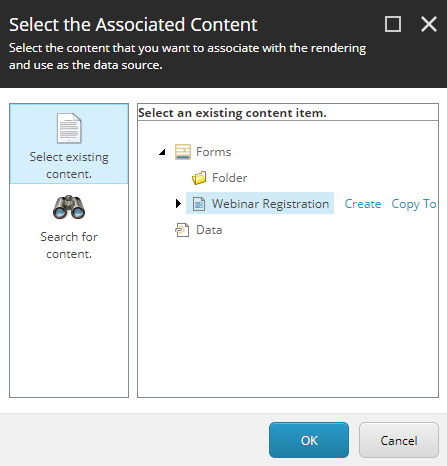Click the document icon for existing content
Screen dimensions: 447x466
(69, 128)
